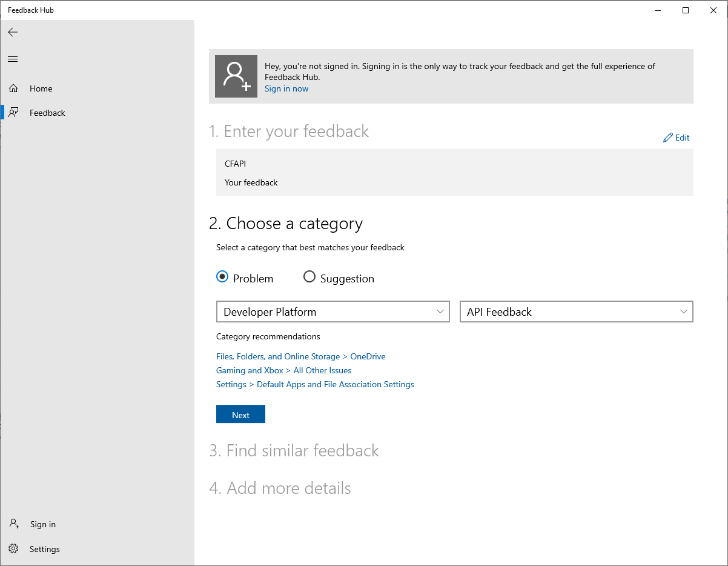Open Default Apps and File Association Settings link
The image size is (728, 566).
tap(336, 384)
